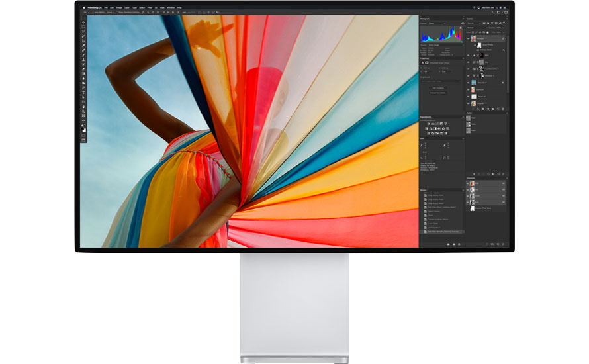The width and height of the screenshot is (589, 364).
Task: Add an Invert adjustment
Action: (429, 133)
